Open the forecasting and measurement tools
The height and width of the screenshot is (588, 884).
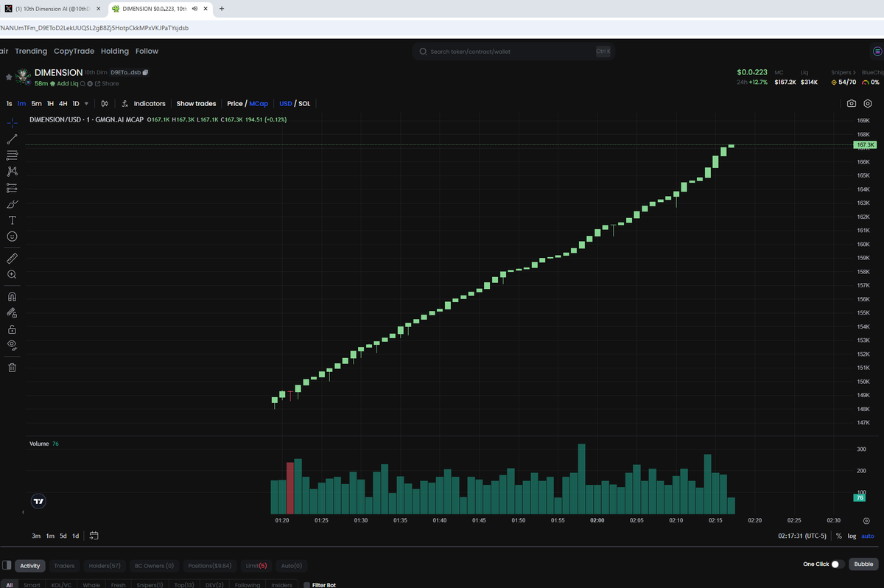(x=13, y=187)
